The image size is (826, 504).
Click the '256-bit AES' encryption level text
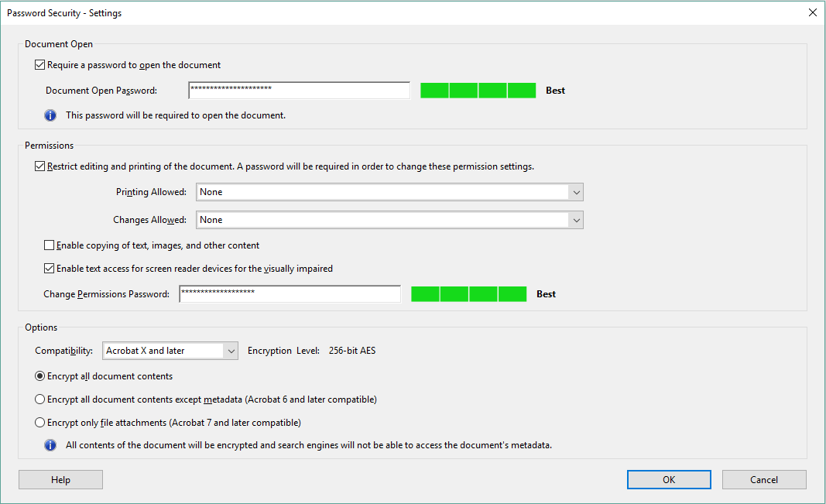point(352,351)
